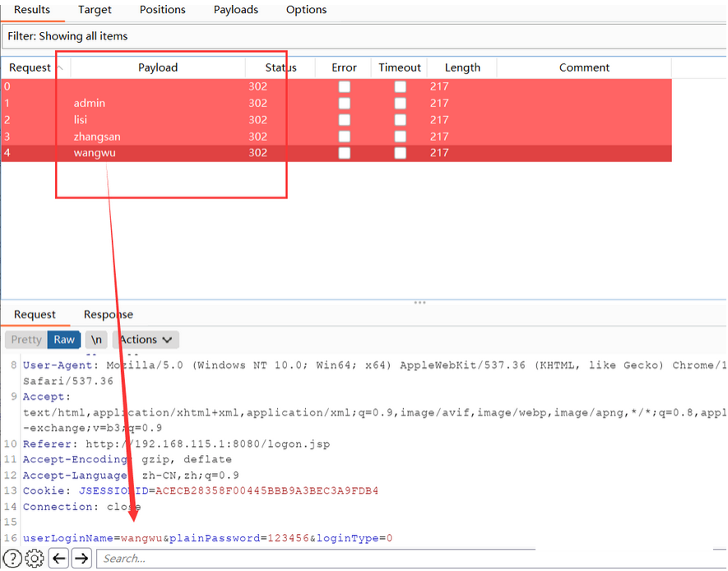This screenshot has height=571, width=728.
Task: Click the userLoginName=wangwu body line
Action: pyautogui.click(x=207, y=539)
